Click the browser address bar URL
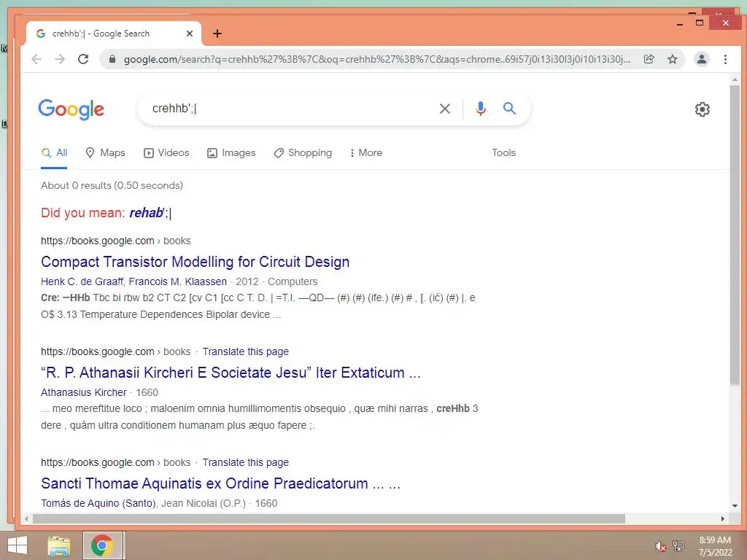Screen dimensions: 747x560 point(376,59)
